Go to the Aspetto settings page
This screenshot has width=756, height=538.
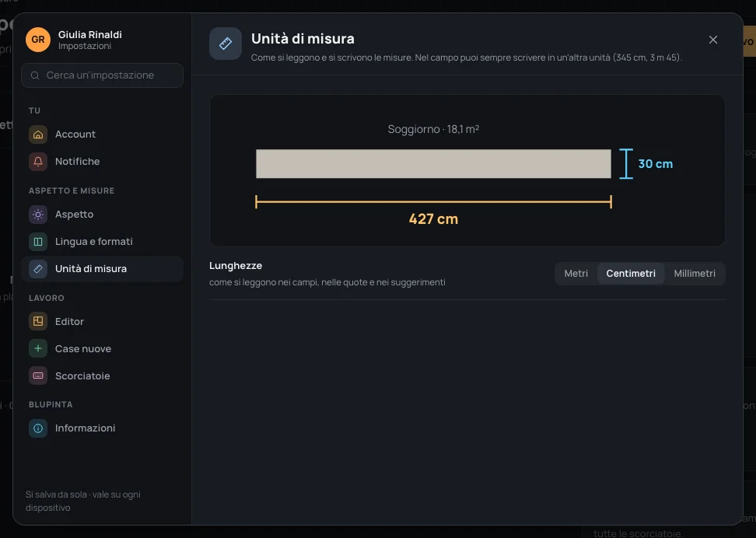[102, 215]
